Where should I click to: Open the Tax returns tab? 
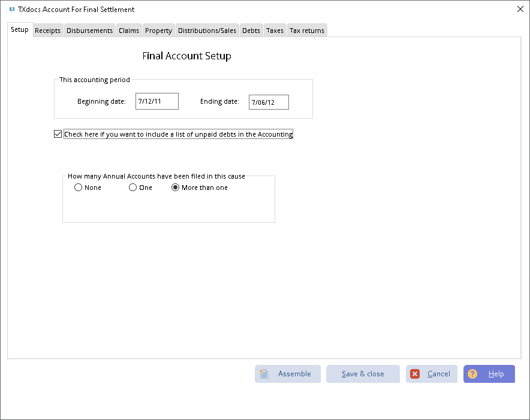point(306,30)
